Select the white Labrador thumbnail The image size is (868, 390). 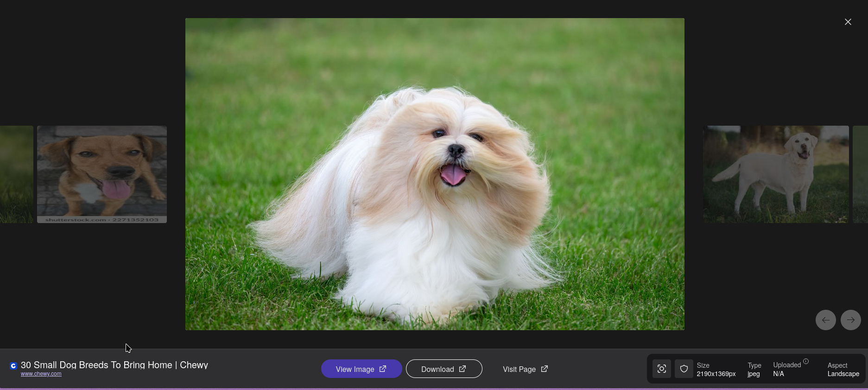point(776,174)
